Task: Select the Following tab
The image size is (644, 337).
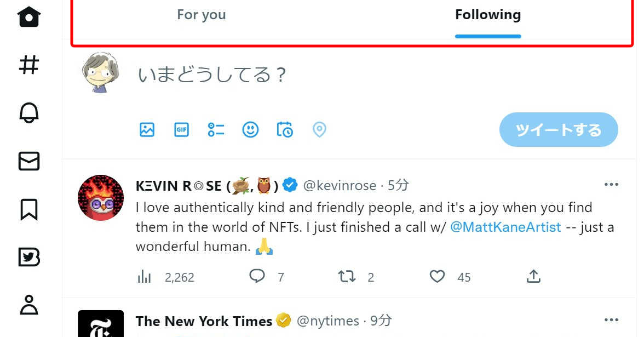Action: [488, 15]
